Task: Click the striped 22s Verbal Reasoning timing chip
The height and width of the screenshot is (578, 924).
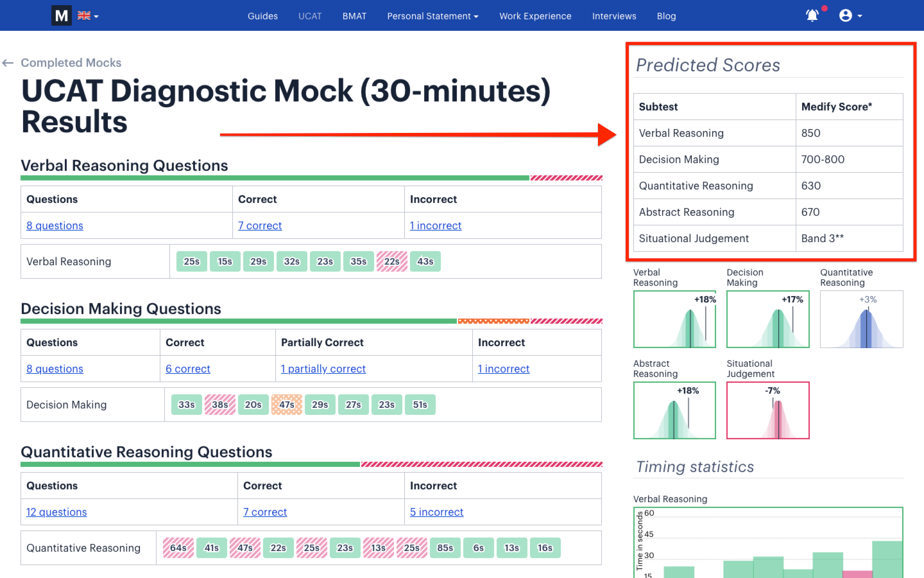Action: pos(391,261)
